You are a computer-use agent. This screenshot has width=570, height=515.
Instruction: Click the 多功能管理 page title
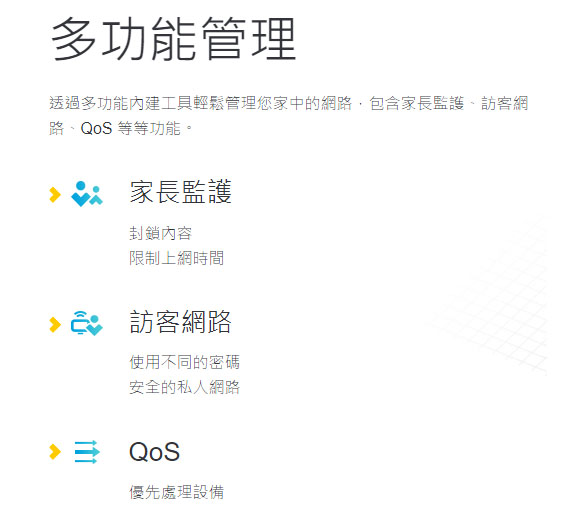coord(173,39)
